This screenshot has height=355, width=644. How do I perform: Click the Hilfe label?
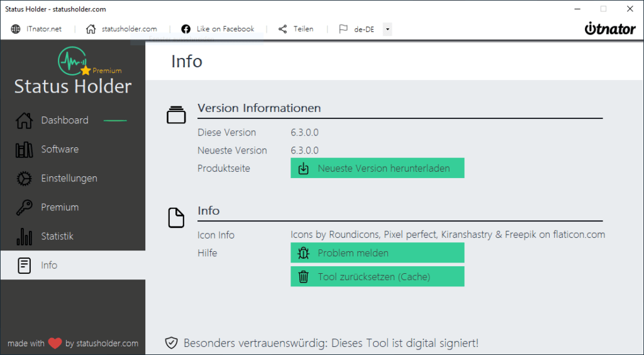click(208, 253)
